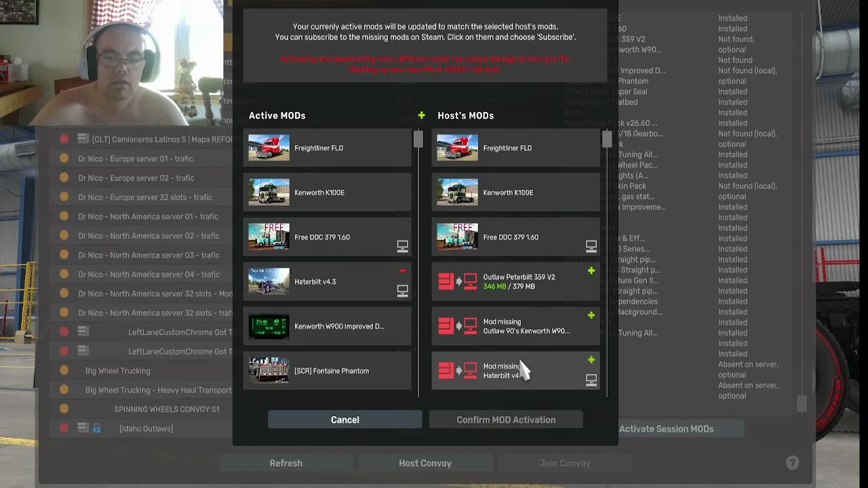Click the green plus on Outlaw 90's Kenworth
Screen dimensions: 868x488
click(x=591, y=316)
